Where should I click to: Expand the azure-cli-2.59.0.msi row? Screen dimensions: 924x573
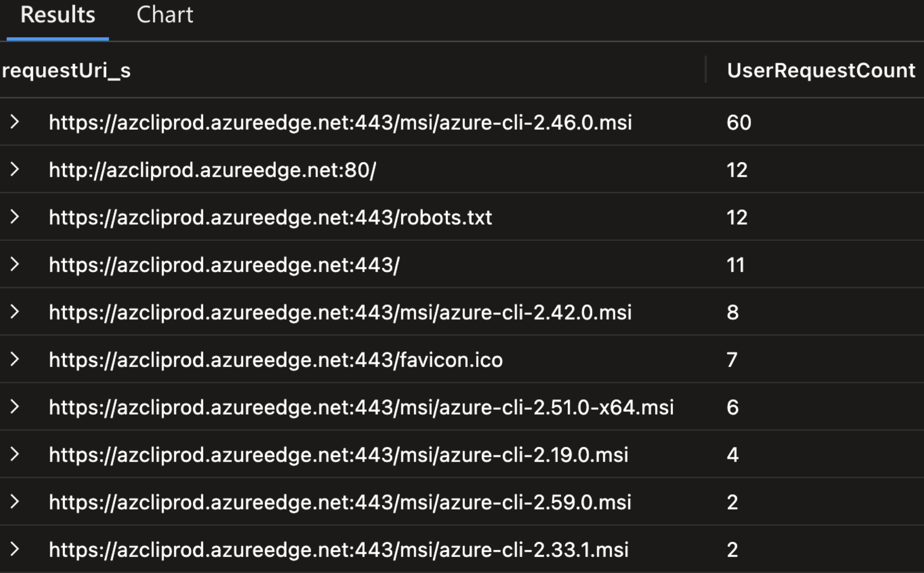(15, 502)
